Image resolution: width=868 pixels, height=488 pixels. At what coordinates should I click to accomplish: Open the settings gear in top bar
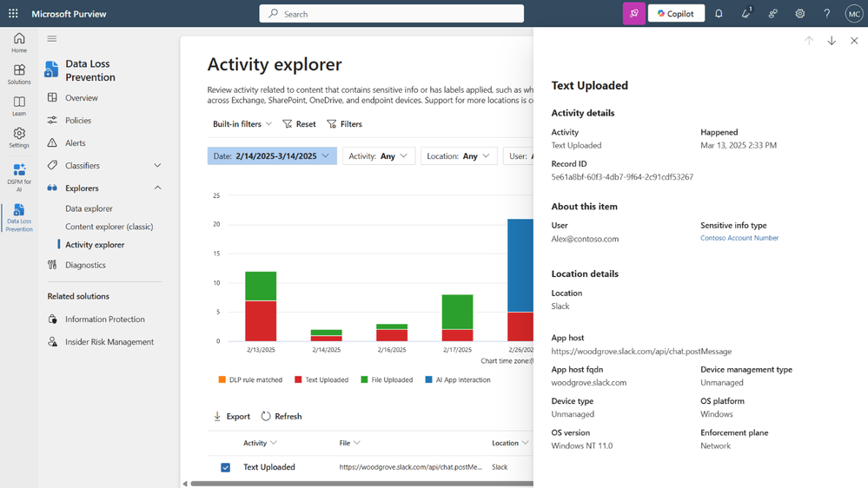click(800, 13)
